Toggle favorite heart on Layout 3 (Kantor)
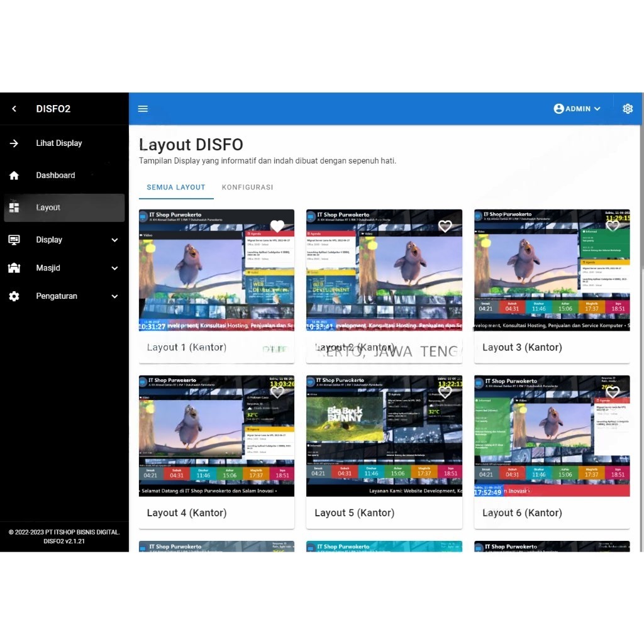 (613, 226)
